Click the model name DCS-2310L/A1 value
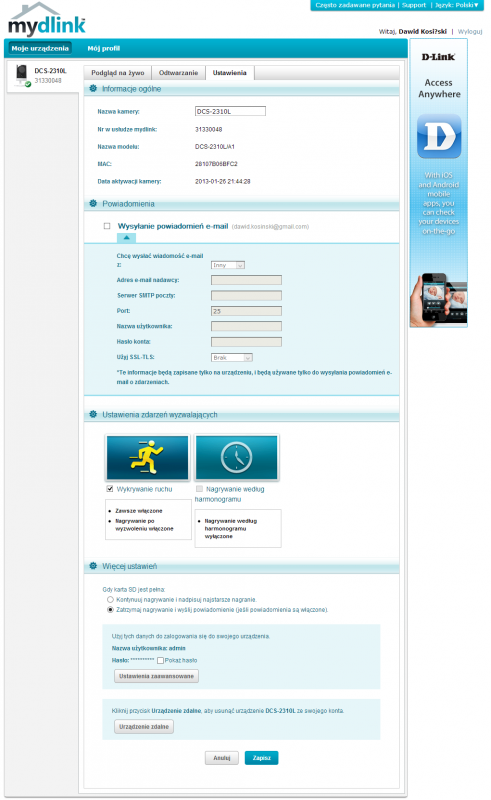Viewport: 491px width, 800px height. [214, 146]
